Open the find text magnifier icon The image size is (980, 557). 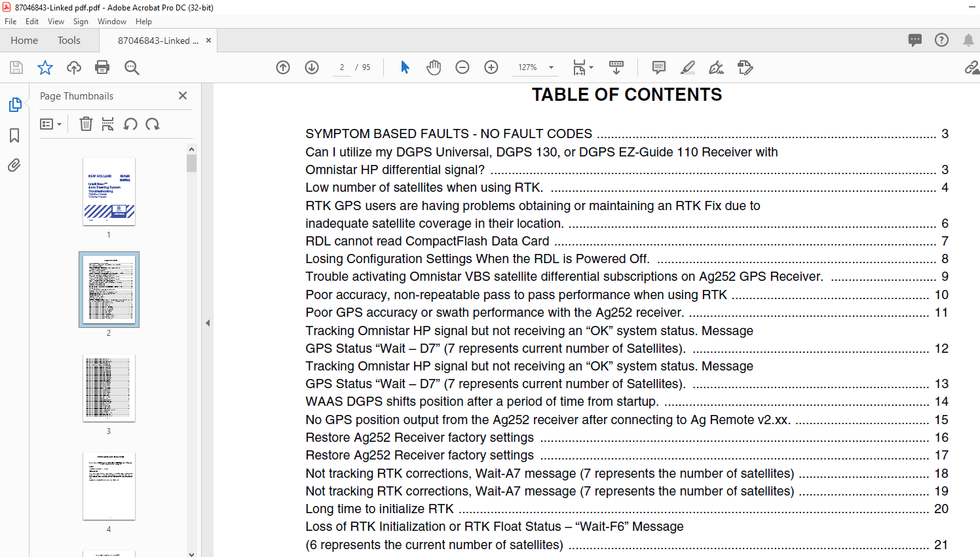132,67
